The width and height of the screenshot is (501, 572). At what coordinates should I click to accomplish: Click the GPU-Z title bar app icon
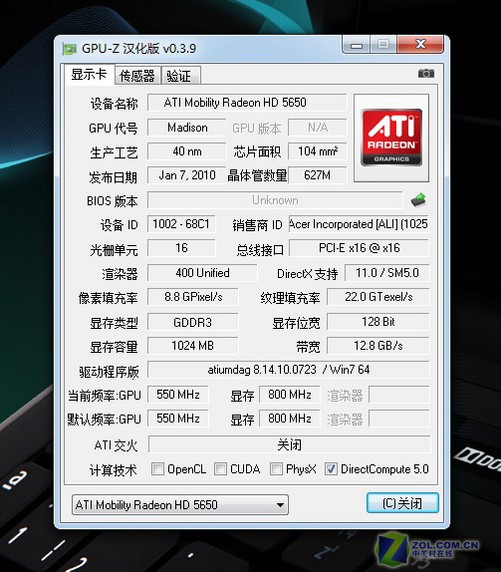[69, 49]
